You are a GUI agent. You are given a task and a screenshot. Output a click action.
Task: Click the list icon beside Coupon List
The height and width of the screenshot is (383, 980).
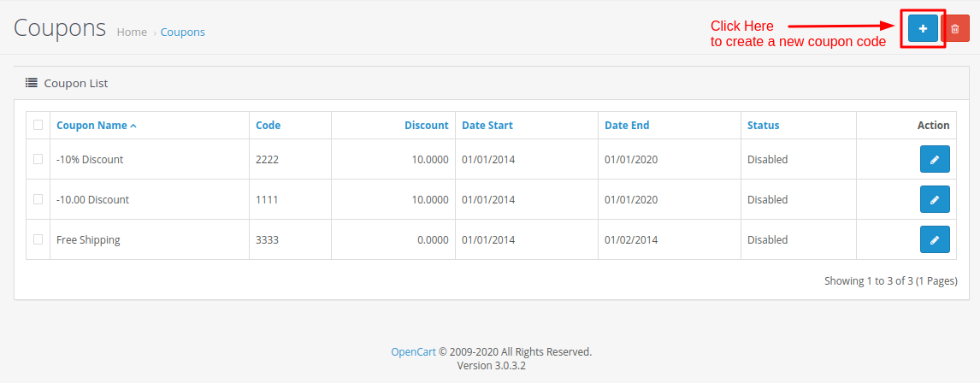(32, 82)
